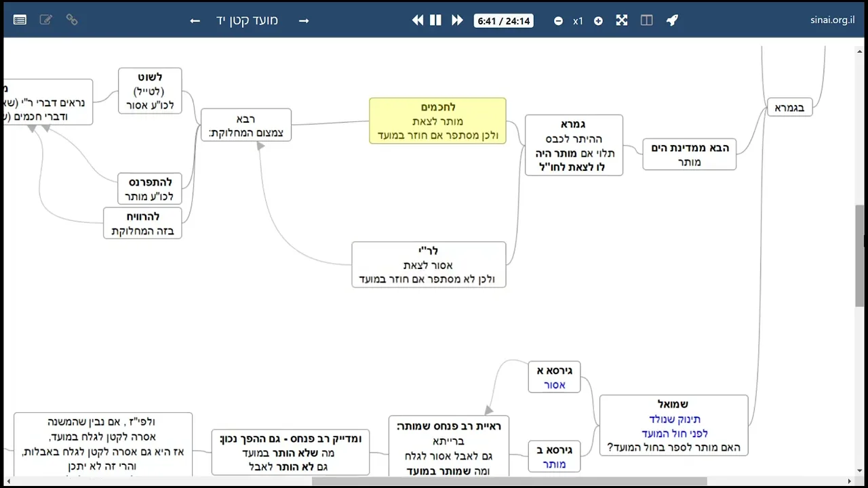Viewport: 868px width, 488px height.
Task: Go to previous page with left arrow
Action: [x=195, y=21]
